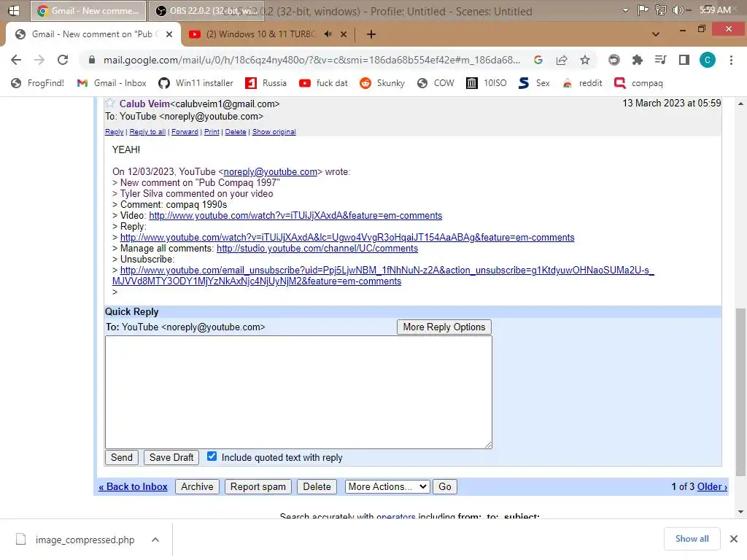
Task: Click the padlock site info icon
Action: pyautogui.click(x=91, y=60)
